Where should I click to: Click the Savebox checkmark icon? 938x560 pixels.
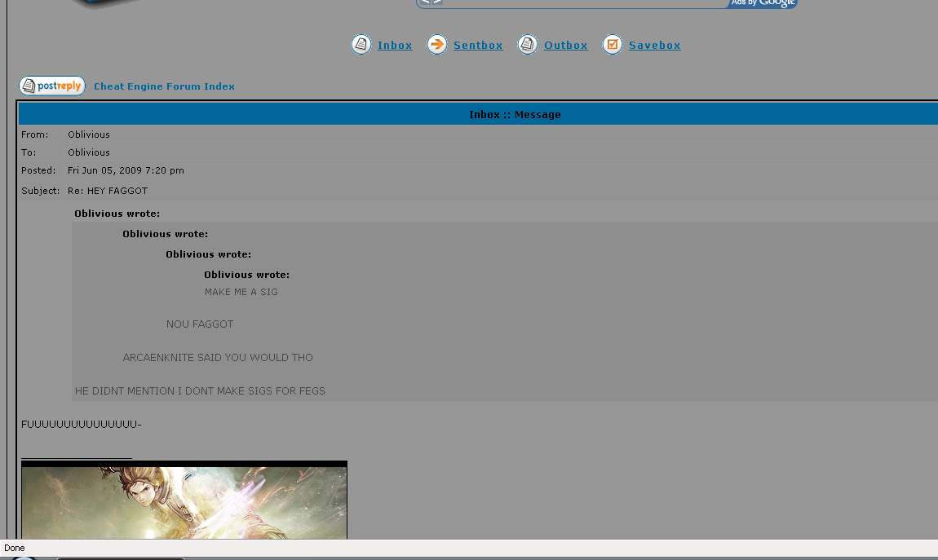tap(612, 45)
